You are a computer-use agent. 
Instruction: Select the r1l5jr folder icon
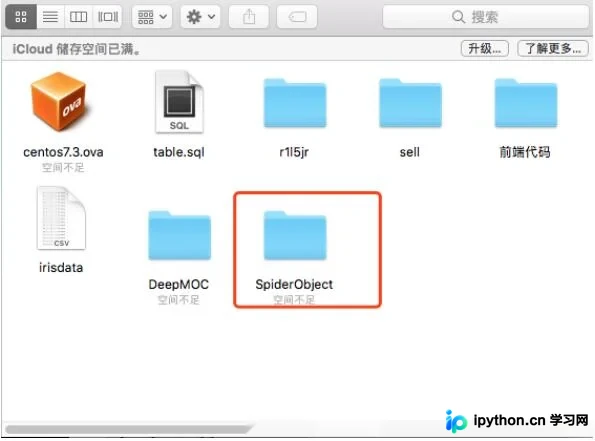pos(295,103)
